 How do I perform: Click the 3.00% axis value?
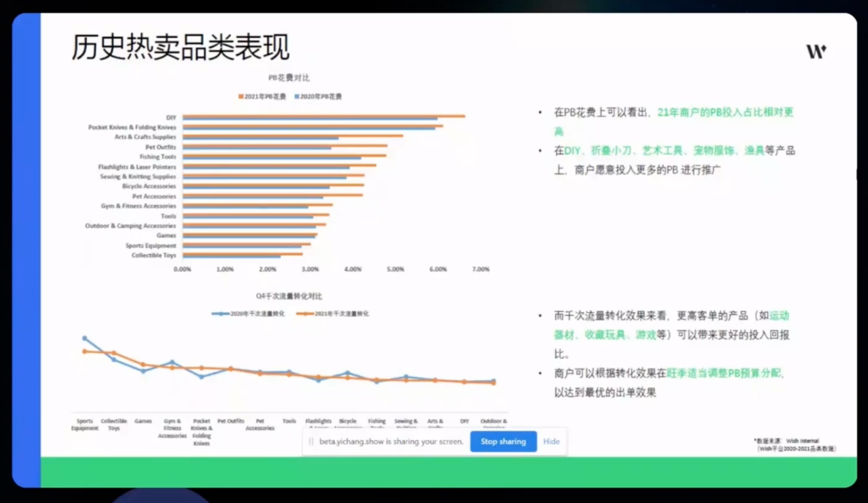point(310,270)
